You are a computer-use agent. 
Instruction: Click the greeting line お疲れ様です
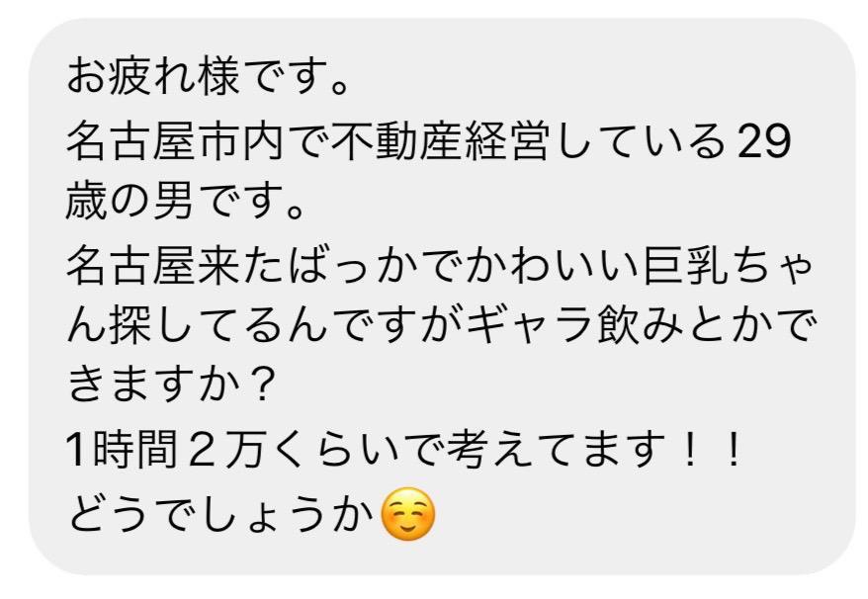click(x=208, y=76)
